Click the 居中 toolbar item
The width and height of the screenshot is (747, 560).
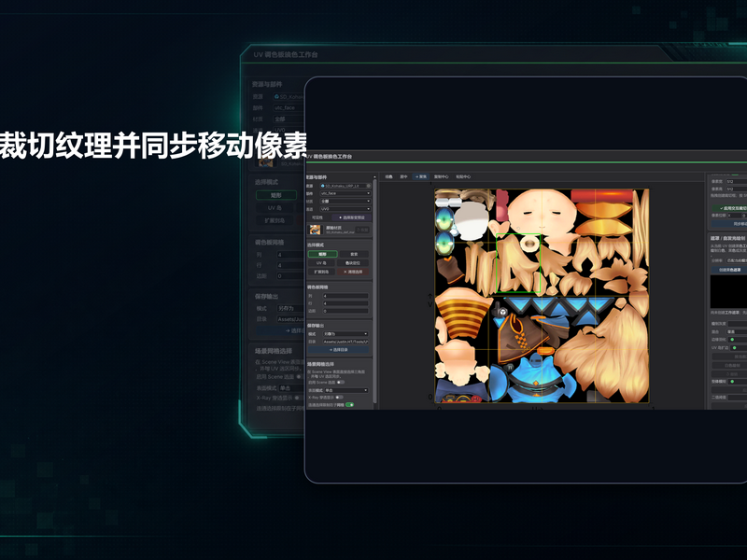[x=403, y=176]
